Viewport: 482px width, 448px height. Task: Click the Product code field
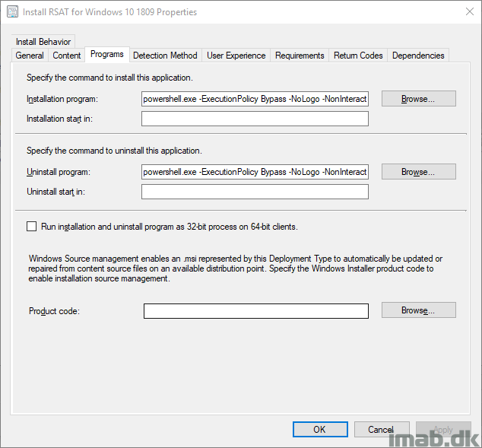pyautogui.click(x=256, y=311)
